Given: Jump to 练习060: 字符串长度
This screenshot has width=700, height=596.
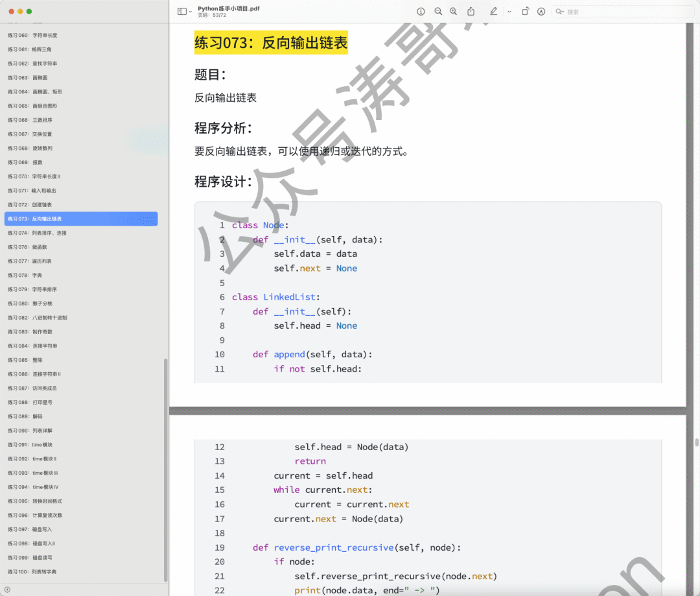Looking at the screenshot, I should [32, 35].
